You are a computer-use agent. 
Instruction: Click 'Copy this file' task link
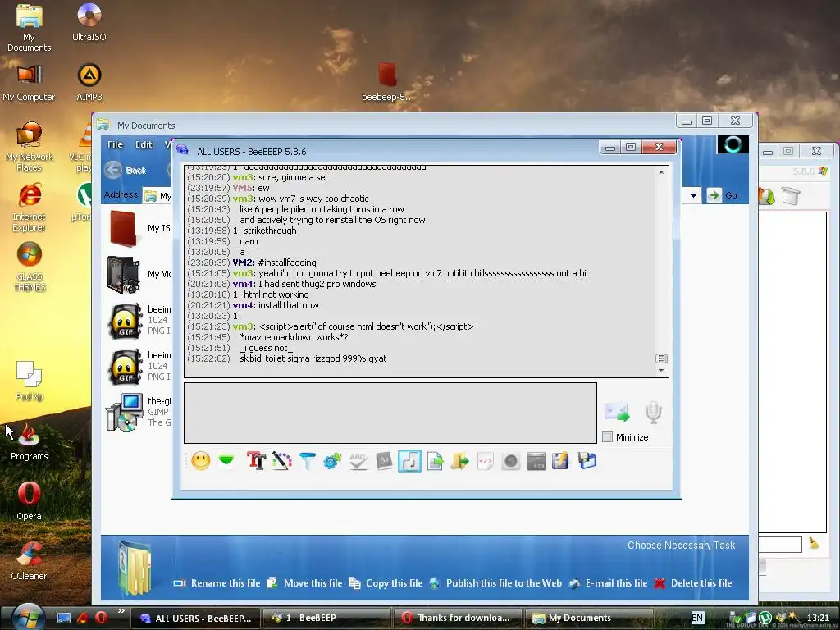click(x=386, y=583)
